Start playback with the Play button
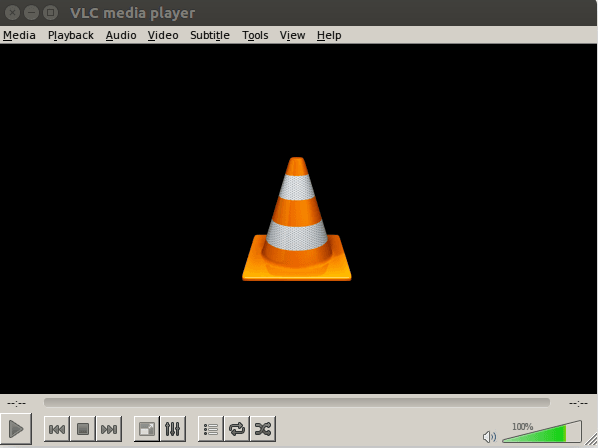The image size is (598, 448). click(16, 429)
